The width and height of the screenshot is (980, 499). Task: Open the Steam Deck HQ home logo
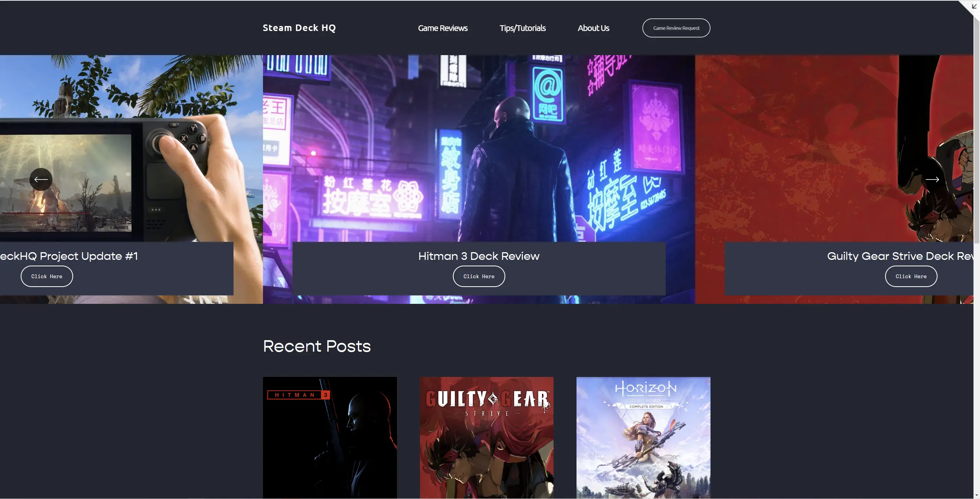pos(299,28)
